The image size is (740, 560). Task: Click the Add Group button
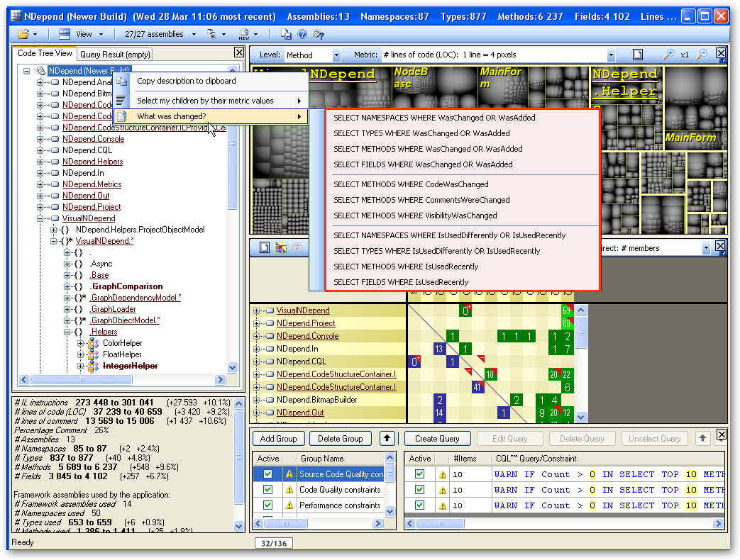pos(278,438)
